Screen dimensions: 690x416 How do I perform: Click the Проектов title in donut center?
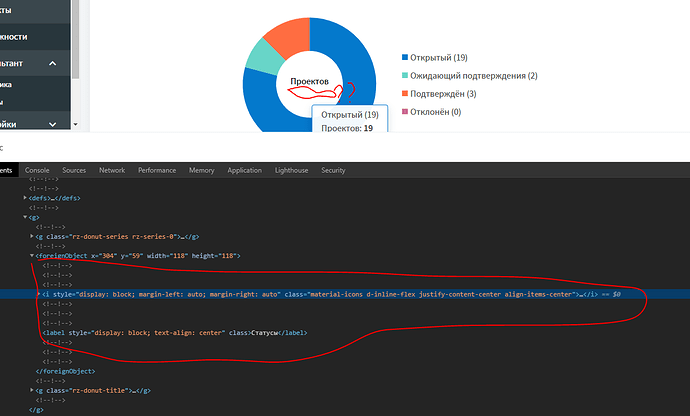click(x=309, y=81)
